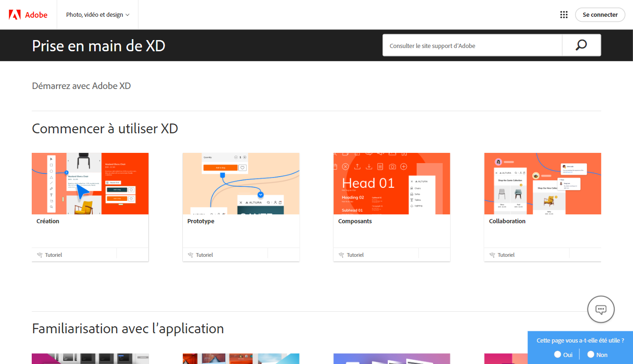This screenshot has height=364, width=633.
Task: Open the apps grid icon
Action: (x=564, y=14)
